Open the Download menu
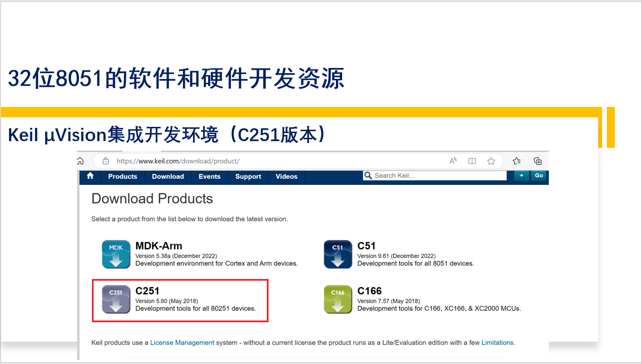641x364 pixels. (x=168, y=176)
